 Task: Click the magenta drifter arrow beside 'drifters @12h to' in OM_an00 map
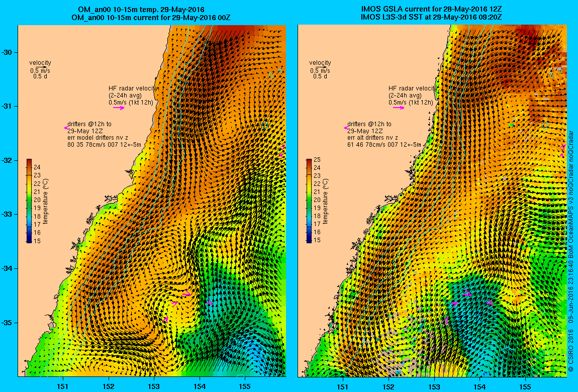click(66, 128)
